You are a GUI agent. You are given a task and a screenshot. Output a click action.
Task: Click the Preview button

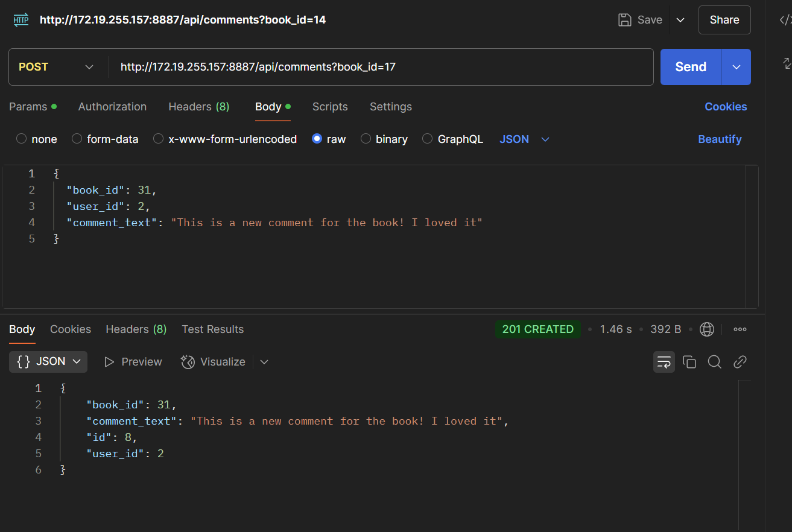coord(133,362)
